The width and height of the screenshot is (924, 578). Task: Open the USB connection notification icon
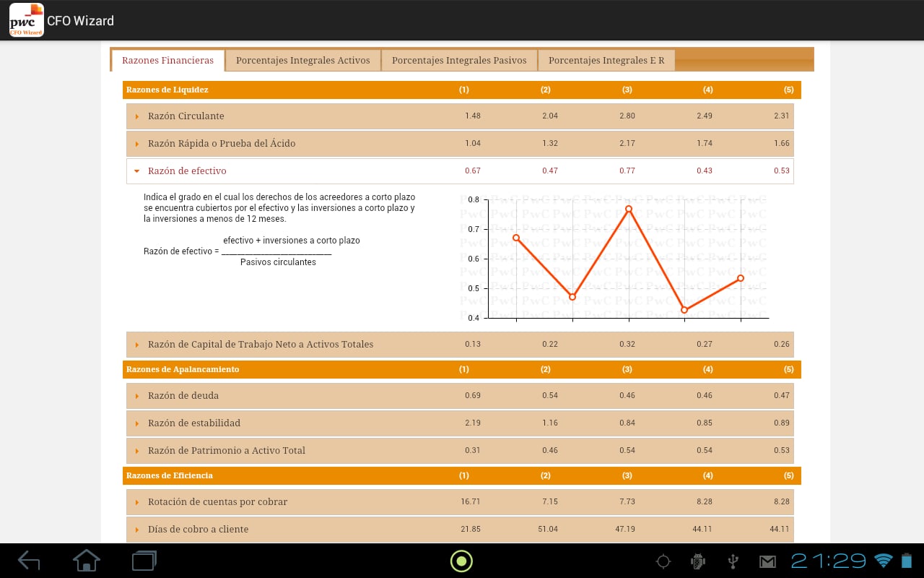pos(732,561)
